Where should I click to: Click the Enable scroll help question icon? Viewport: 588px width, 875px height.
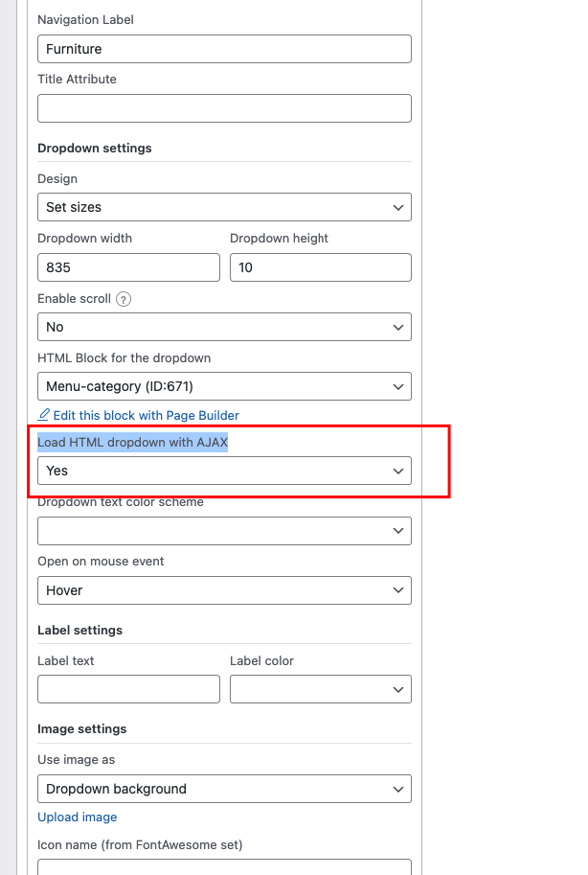coord(124,299)
